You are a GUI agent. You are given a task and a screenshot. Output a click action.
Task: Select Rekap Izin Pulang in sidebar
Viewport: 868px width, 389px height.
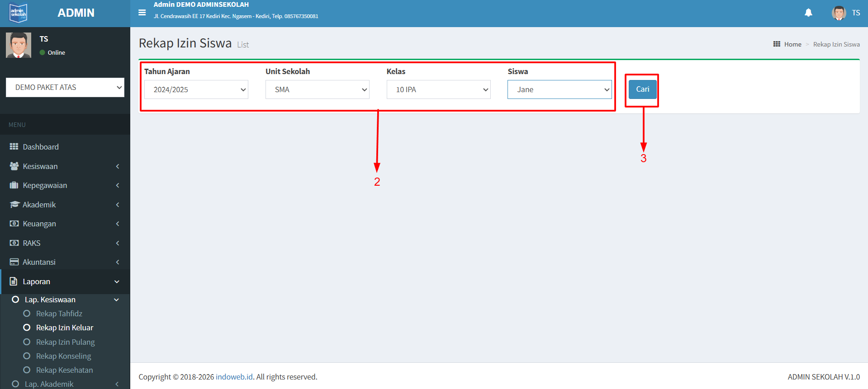65,342
